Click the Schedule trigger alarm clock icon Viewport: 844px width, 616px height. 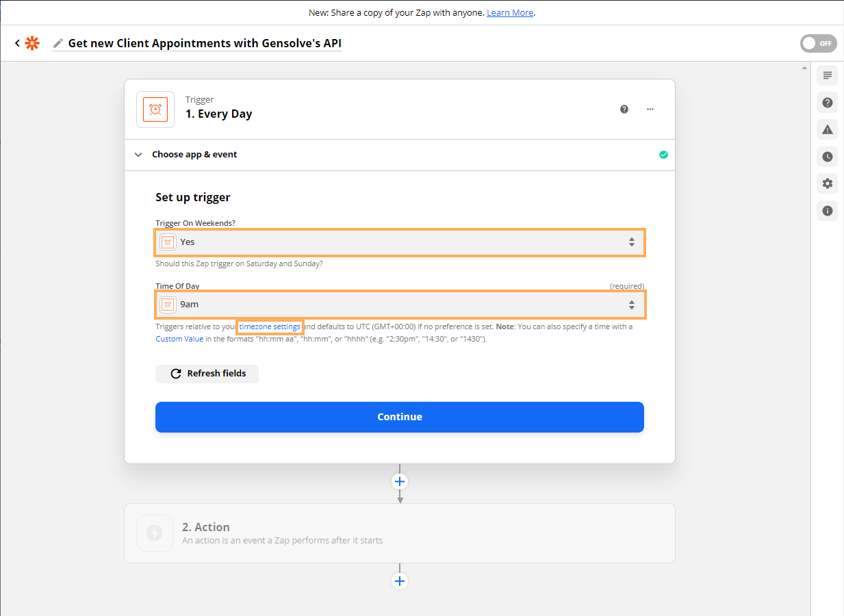tap(155, 110)
